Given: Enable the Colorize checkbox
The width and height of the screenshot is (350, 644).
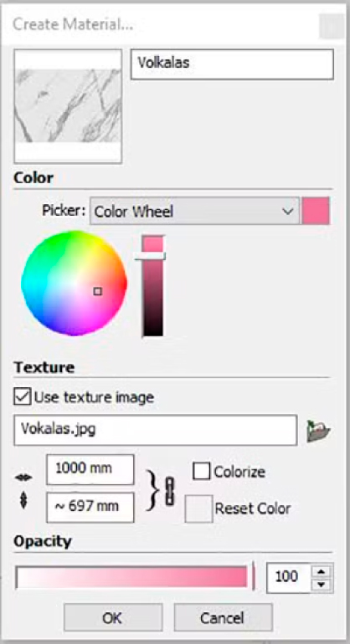Looking at the screenshot, I should click(201, 471).
